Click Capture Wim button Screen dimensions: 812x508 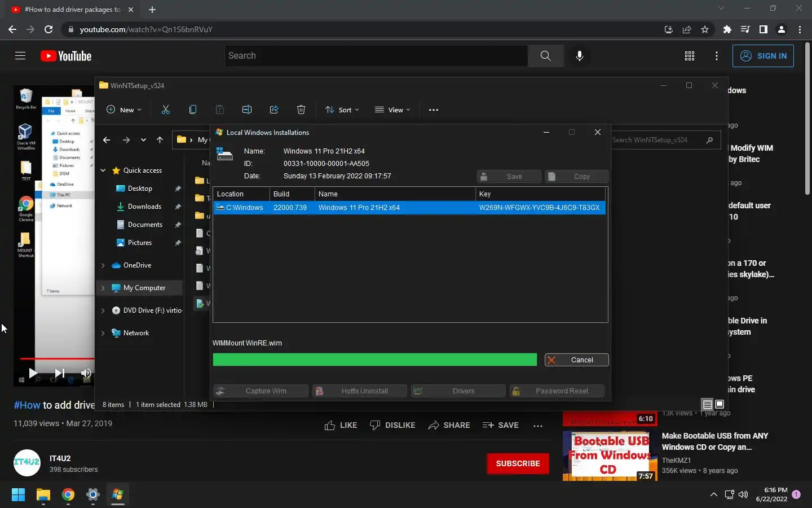point(261,391)
